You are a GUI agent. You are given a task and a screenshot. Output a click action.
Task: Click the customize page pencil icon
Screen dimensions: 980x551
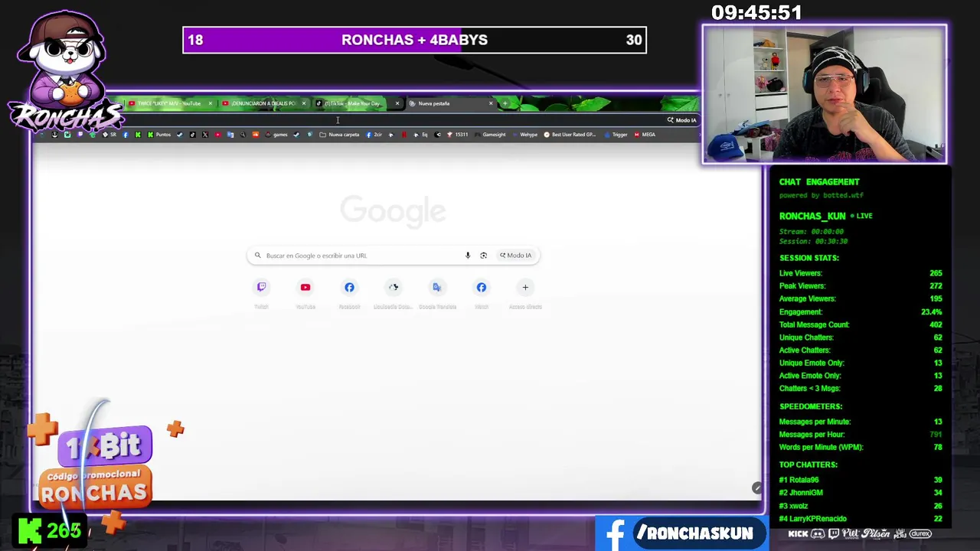(x=756, y=488)
